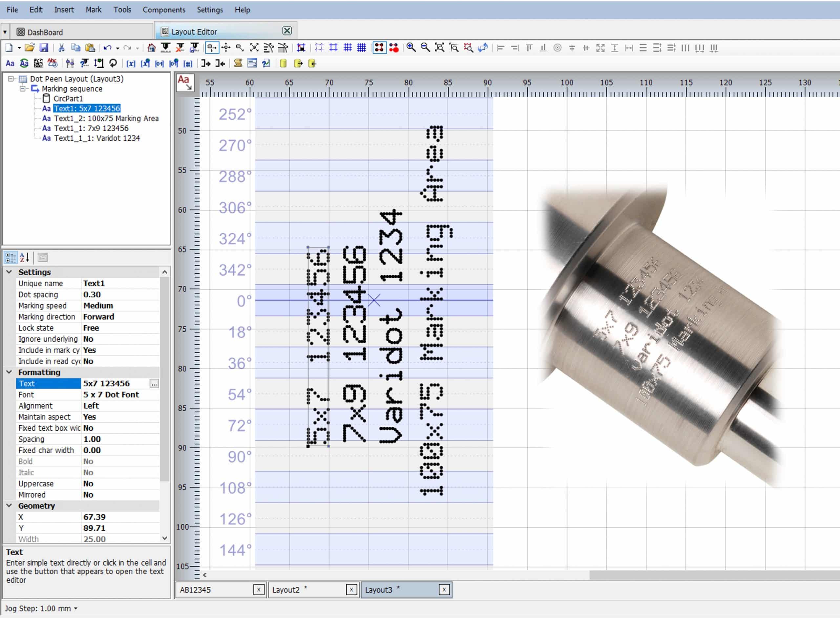Collapse the Dot Peen Layout tree node
The width and height of the screenshot is (840, 618).
click(11, 78)
